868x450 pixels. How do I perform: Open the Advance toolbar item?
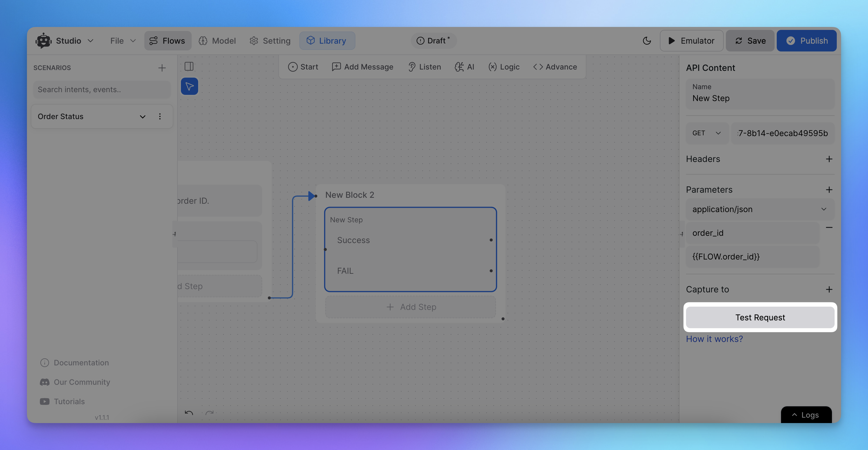point(555,67)
